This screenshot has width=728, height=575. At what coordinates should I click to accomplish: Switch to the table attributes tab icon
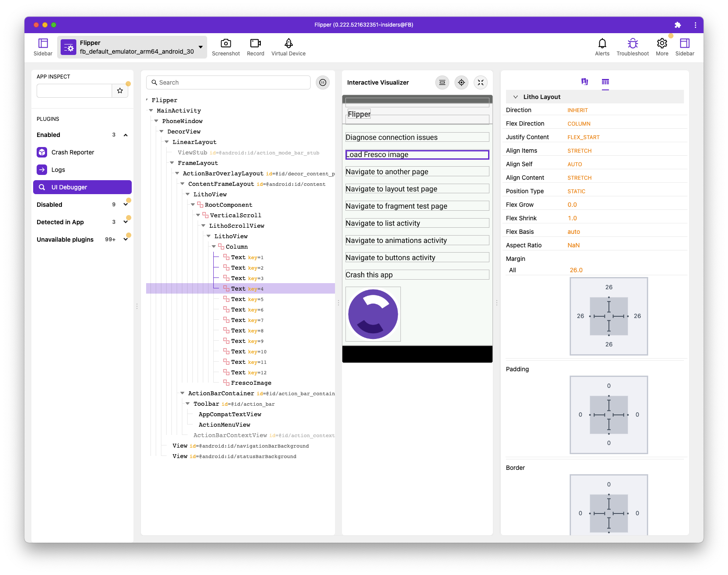pyautogui.click(x=605, y=82)
